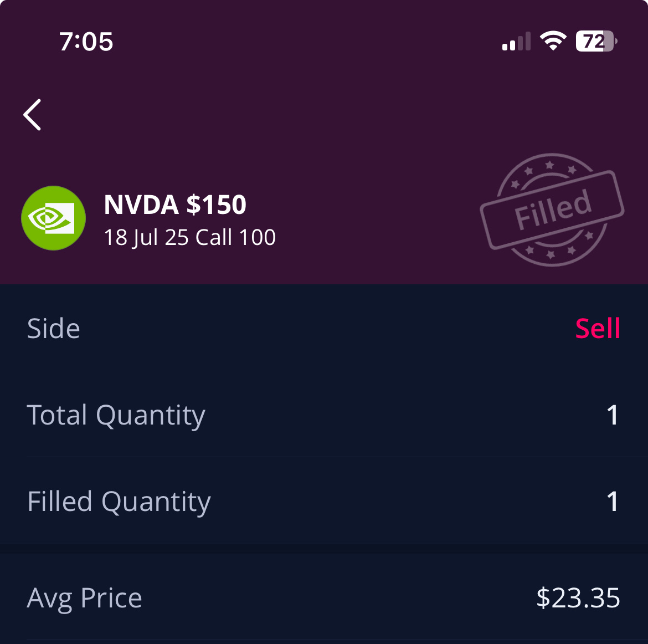Image resolution: width=648 pixels, height=644 pixels.
Task: Tap the 18 Jul 25 expiry date
Action: pos(146,237)
